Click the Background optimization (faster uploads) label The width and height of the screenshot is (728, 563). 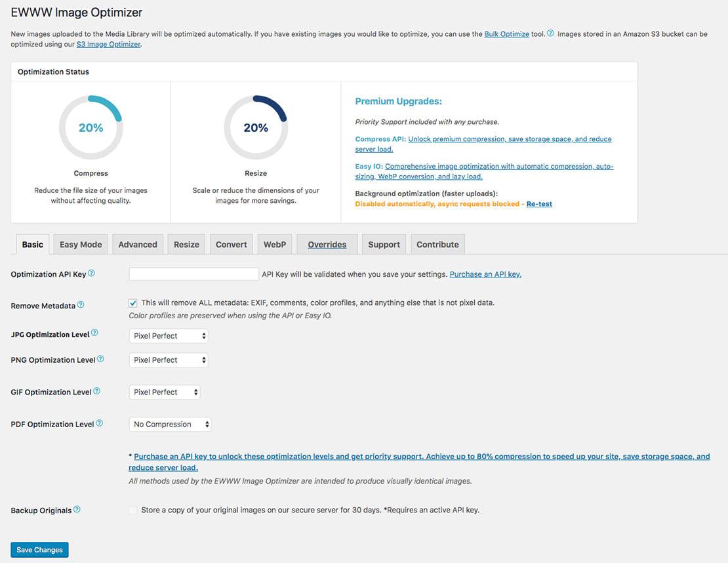pos(426,194)
